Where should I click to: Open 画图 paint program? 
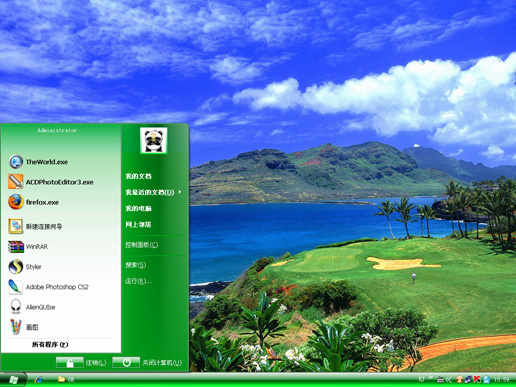click(x=23, y=327)
